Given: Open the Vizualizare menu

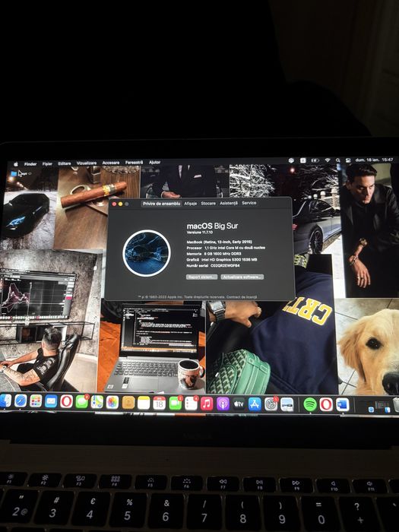Looking at the screenshot, I should pyautogui.click(x=87, y=163).
